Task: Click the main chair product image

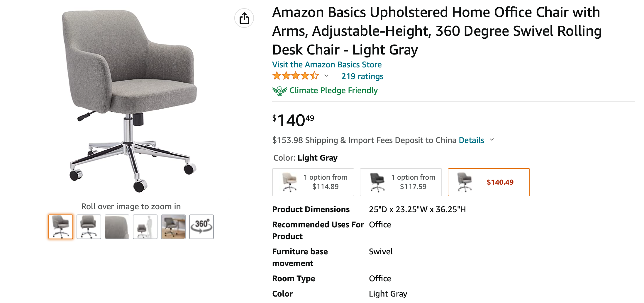Action: 131,101
